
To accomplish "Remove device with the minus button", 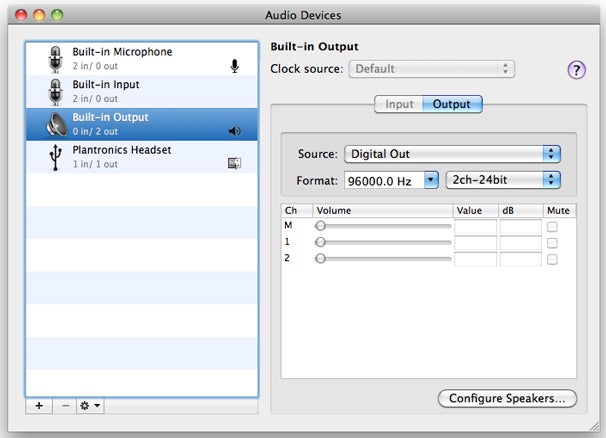I will [x=65, y=406].
